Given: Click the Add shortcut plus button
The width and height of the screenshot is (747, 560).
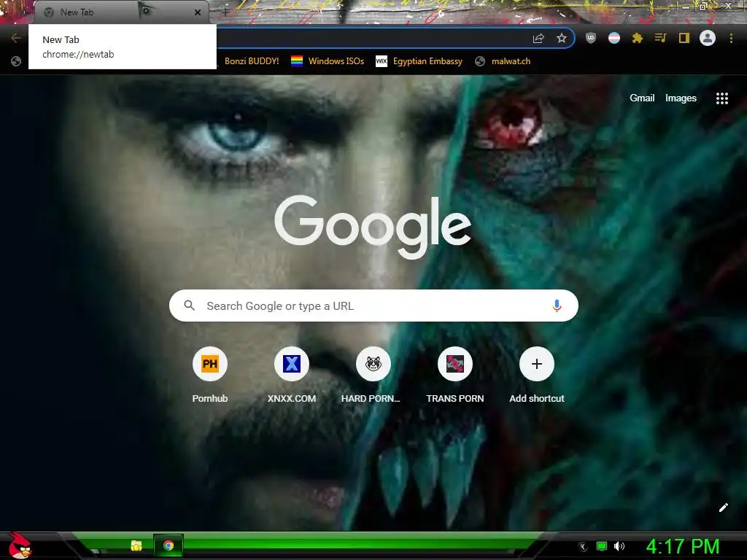Looking at the screenshot, I should [537, 365].
